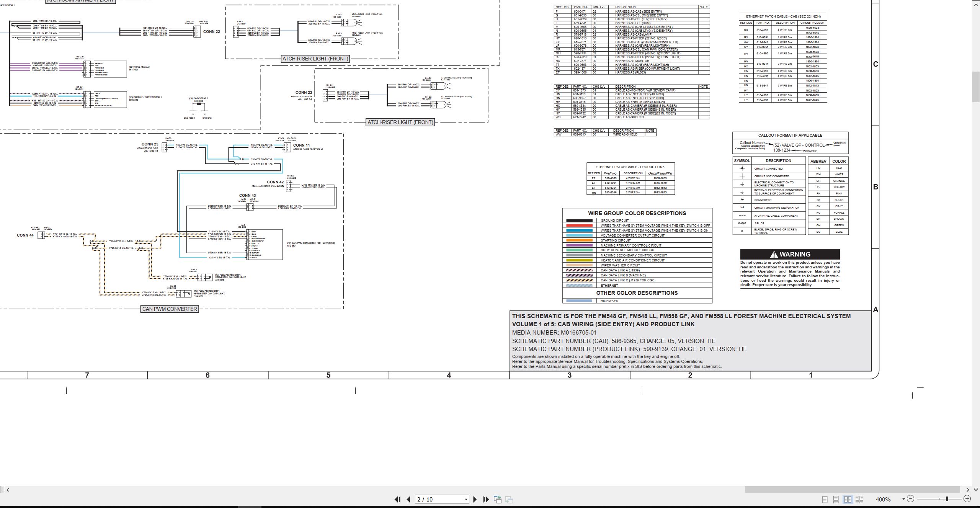Switch to two pages layout
Viewport: 980px width, 508px height.
pyautogui.click(x=848, y=499)
